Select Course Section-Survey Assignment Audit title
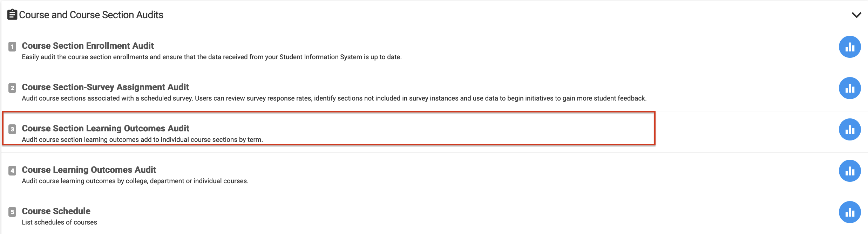The image size is (868, 234). (x=105, y=87)
